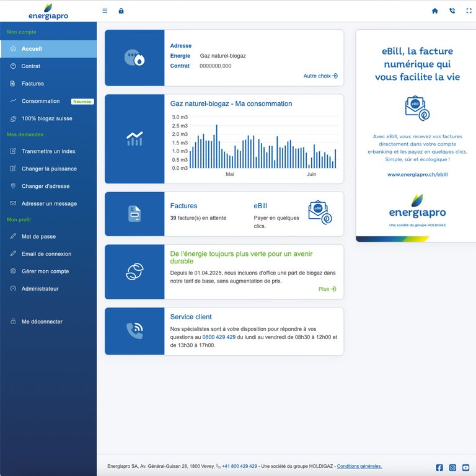476x476 pixels.
Task: Open Consommation in the sidebar
Action: 48,101
